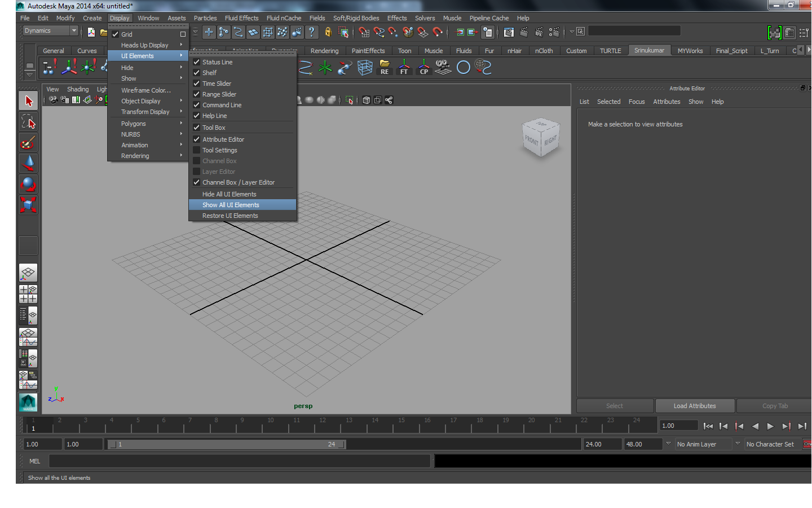Click the RE folder shelf icon

[x=385, y=68]
